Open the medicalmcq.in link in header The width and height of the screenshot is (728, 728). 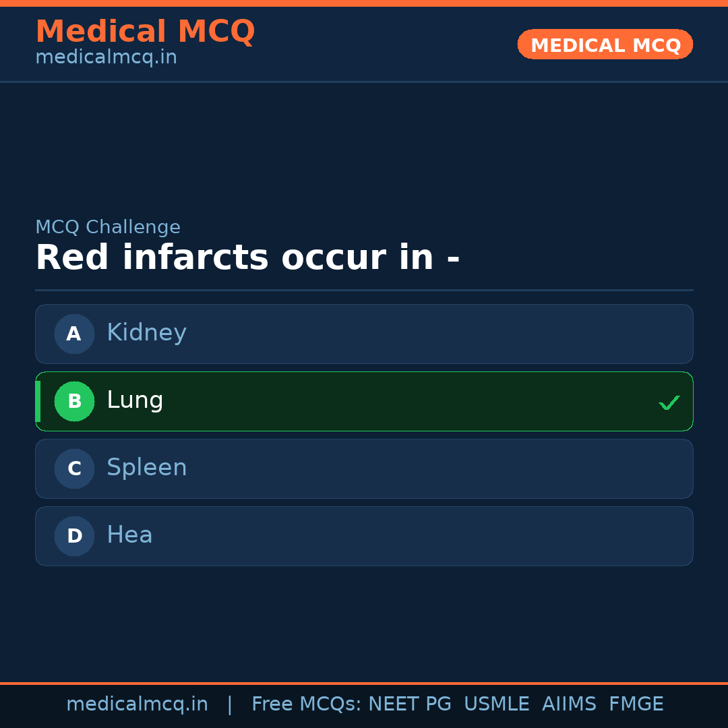[x=106, y=57]
